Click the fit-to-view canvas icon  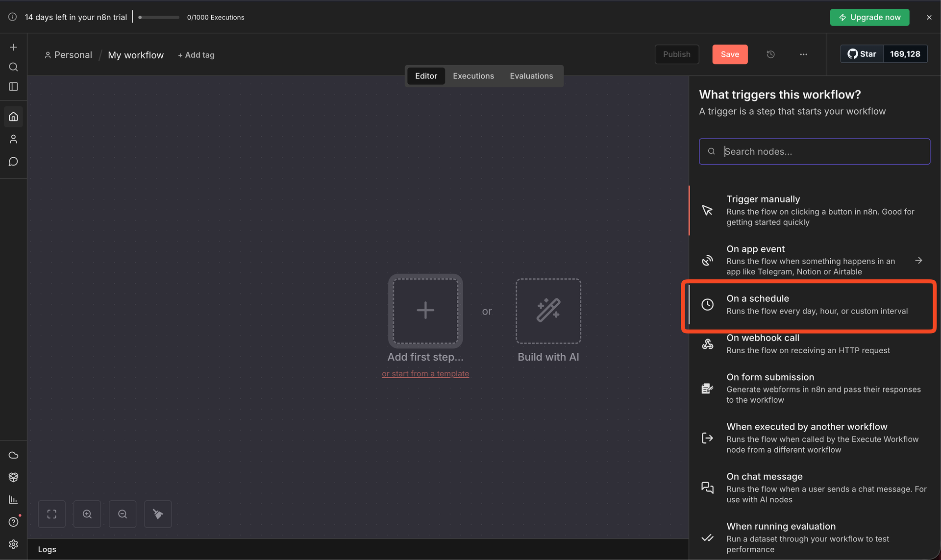[x=52, y=514]
